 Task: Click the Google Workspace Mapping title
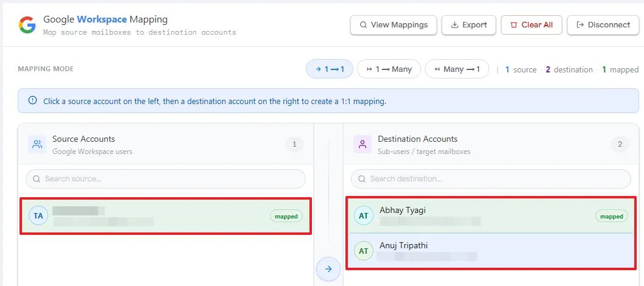tap(105, 19)
